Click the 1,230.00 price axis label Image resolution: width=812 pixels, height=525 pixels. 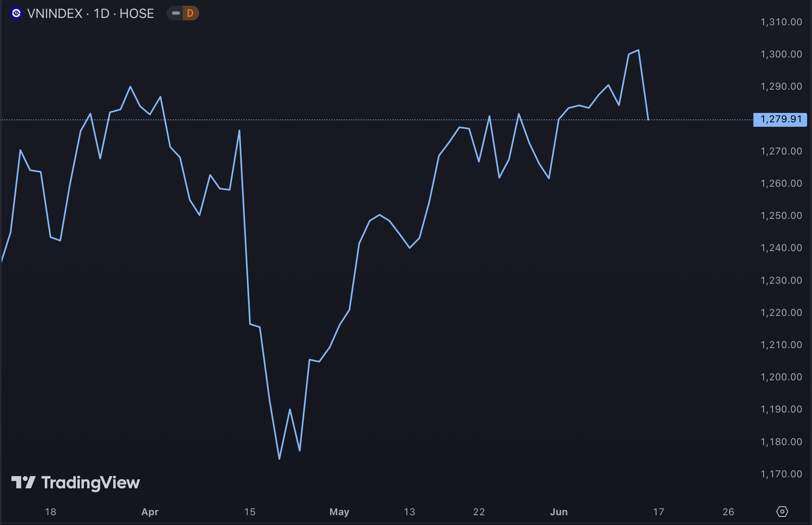point(781,280)
